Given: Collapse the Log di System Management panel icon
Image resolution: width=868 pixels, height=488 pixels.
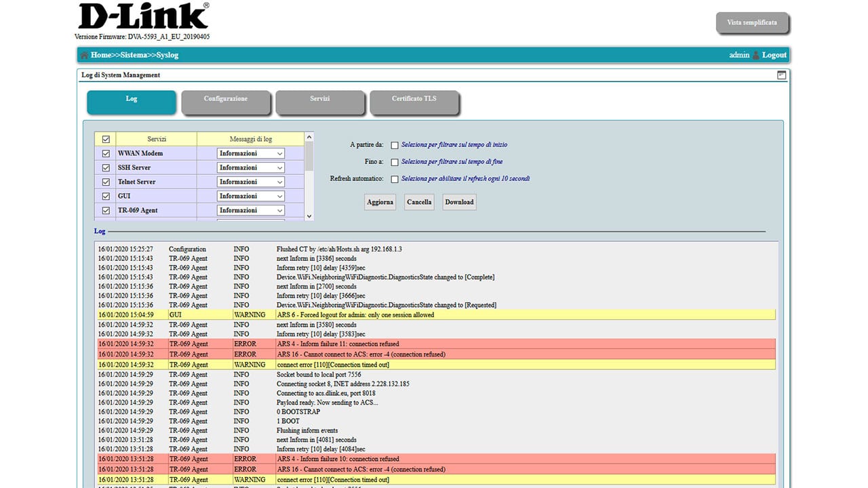Looking at the screenshot, I should (x=781, y=75).
